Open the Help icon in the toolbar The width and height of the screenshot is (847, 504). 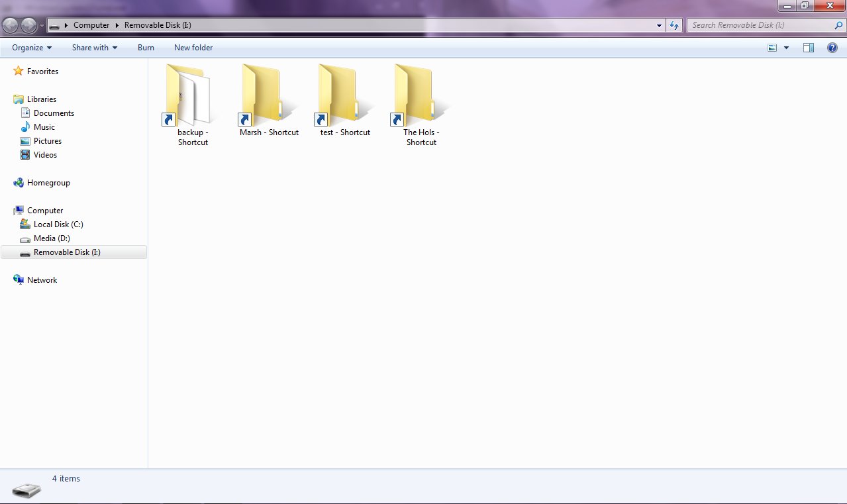pos(832,47)
